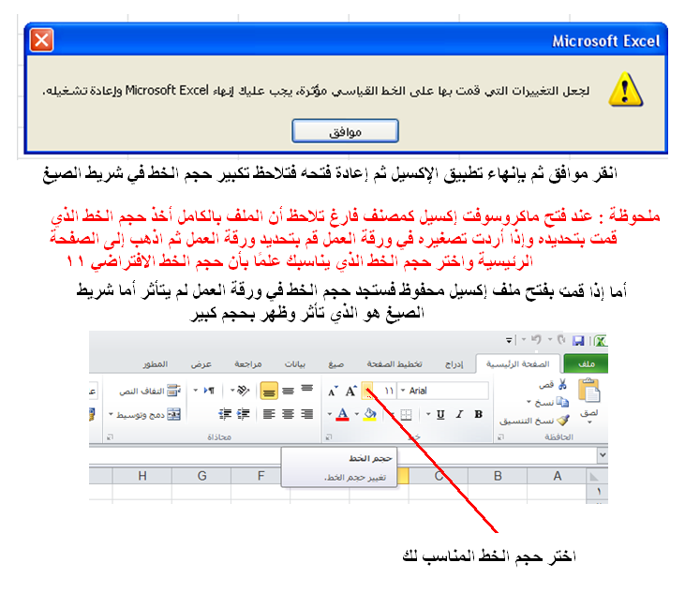Screen dimensions: 700x607
Task: Open the Clipboard (الحافظة) dialog launcher
Action: [500, 437]
